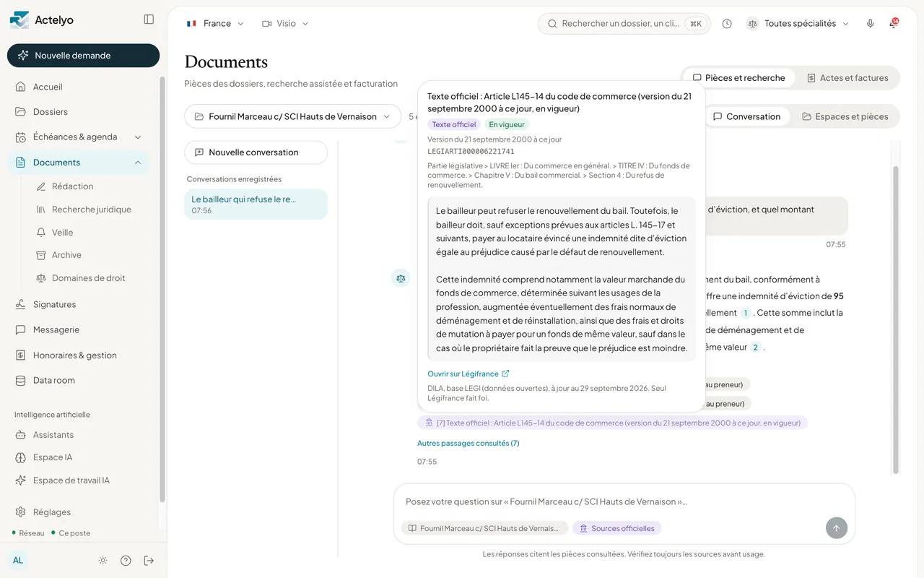Switch to Actes et factures tab

tap(847, 78)
